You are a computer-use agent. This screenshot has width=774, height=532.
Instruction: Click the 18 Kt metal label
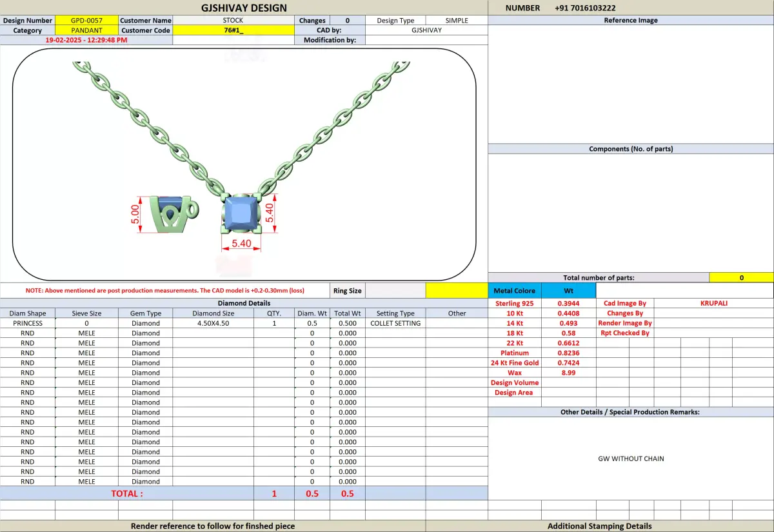(515, 333)
